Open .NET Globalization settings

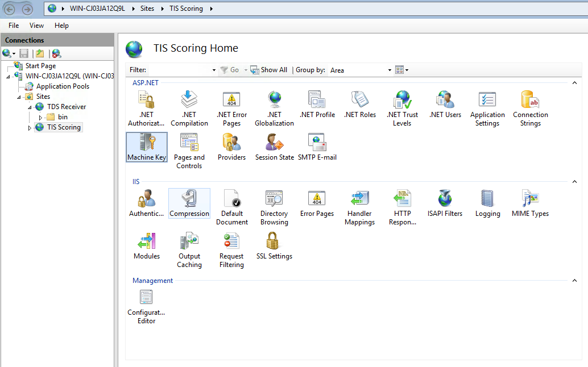(x=275, y=109)
